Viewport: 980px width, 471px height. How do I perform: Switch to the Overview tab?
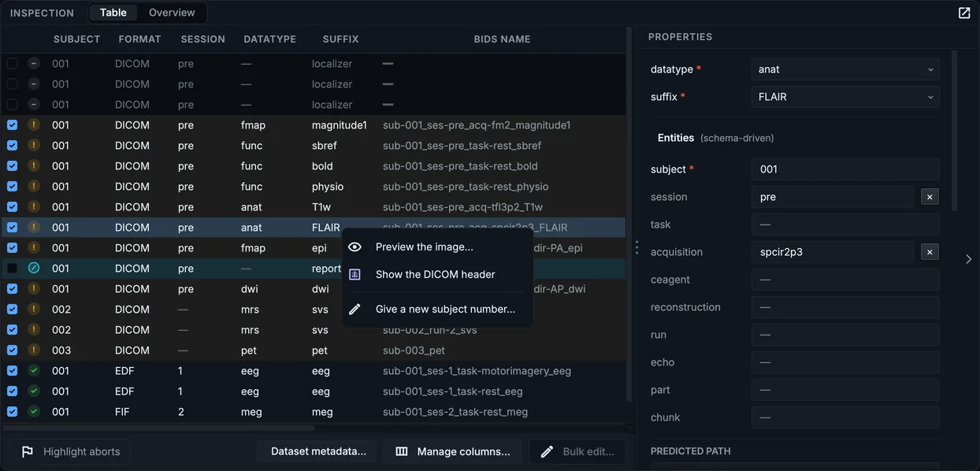tap(172, 13)
